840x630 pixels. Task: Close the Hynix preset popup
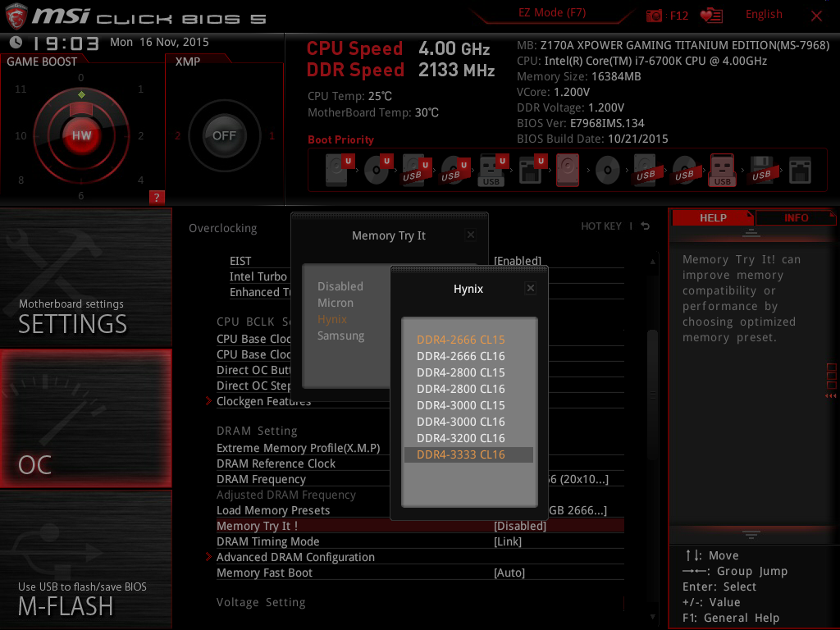[531, 288]
